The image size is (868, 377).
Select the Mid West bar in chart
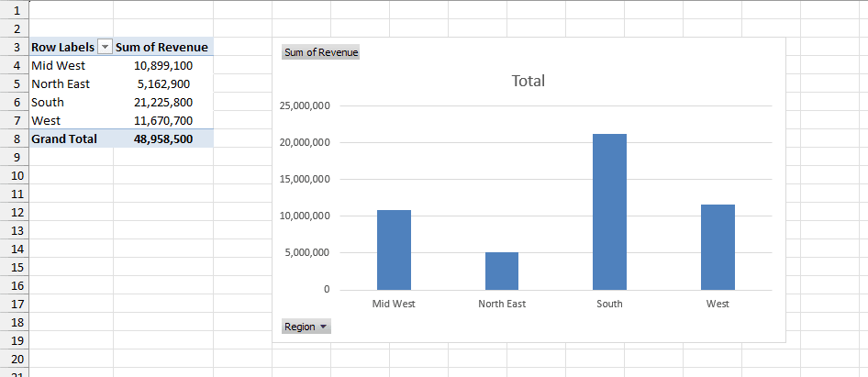pos(395,249)
